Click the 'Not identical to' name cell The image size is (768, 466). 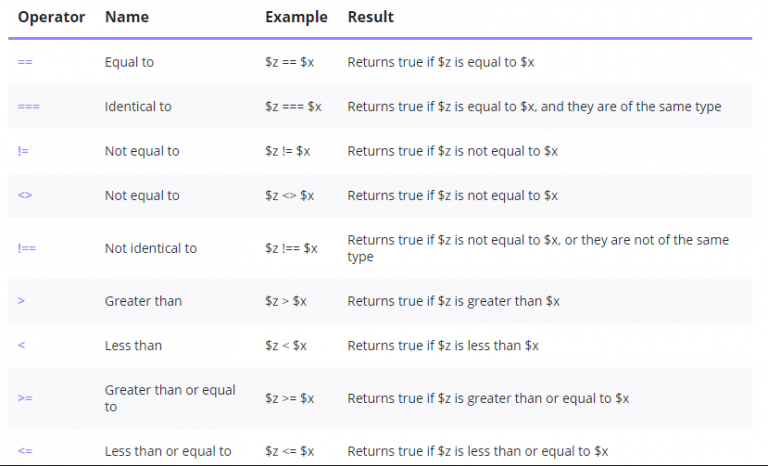point(151,248)
